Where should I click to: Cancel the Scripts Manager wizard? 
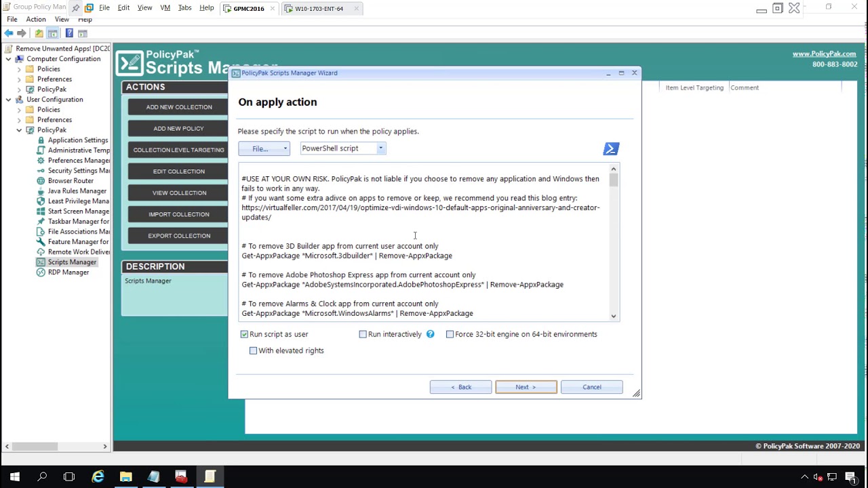coord(591,387)
